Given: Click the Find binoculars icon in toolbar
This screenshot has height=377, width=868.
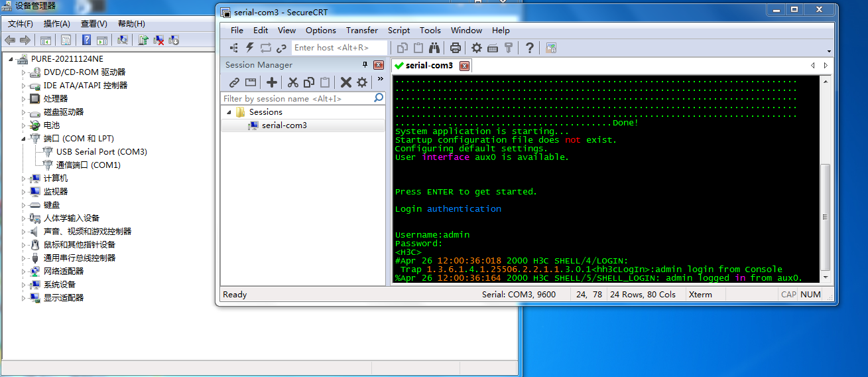Looking at the screenshot, I should (x=434, y=48).
